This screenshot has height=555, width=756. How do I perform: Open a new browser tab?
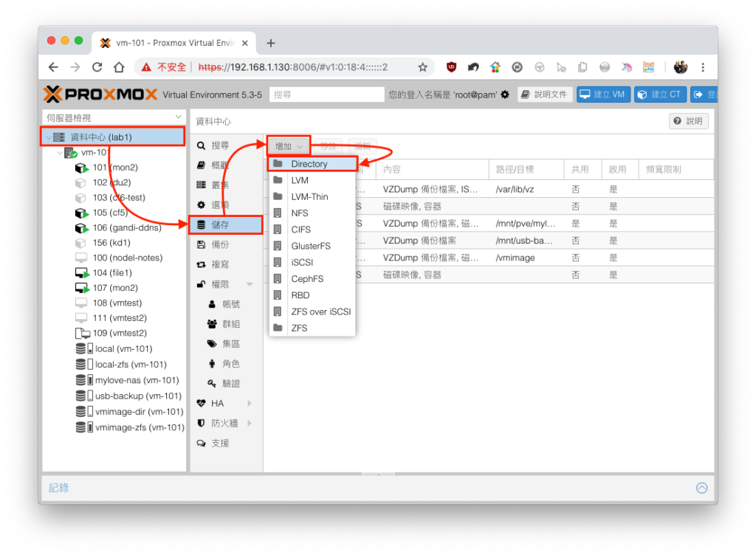pos(271,43)
